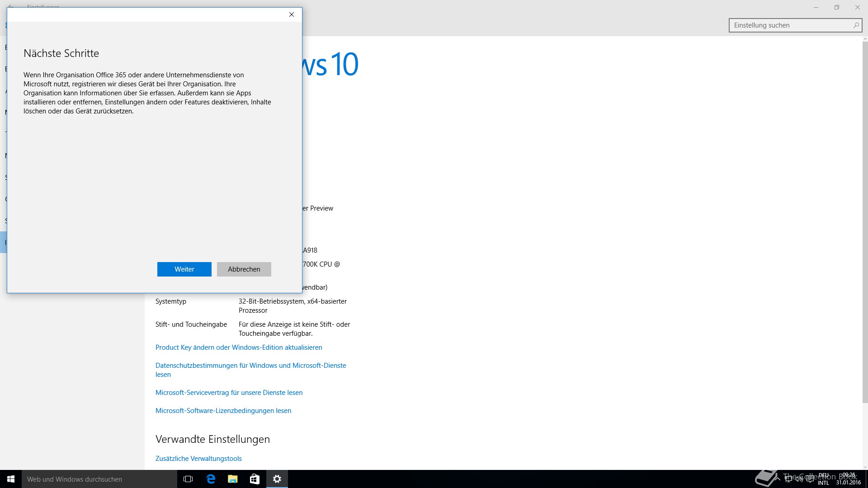Viewport: 868px width, 488px height.
Task: Open Task View from the taskbar
Action: (x=188, y=479)
